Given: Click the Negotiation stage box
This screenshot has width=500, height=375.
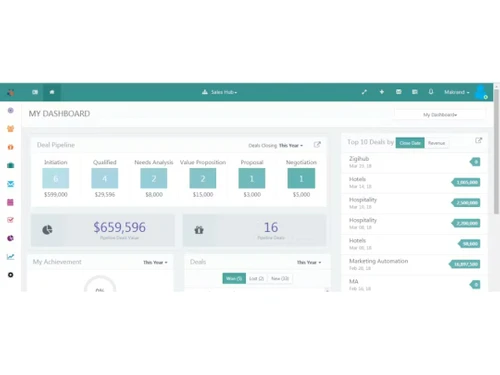Looking at the screenshot, I should coord(301,178).
